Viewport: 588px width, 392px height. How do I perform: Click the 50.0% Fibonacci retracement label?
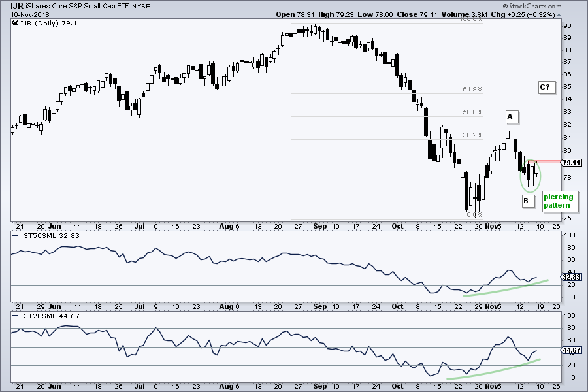472,112
